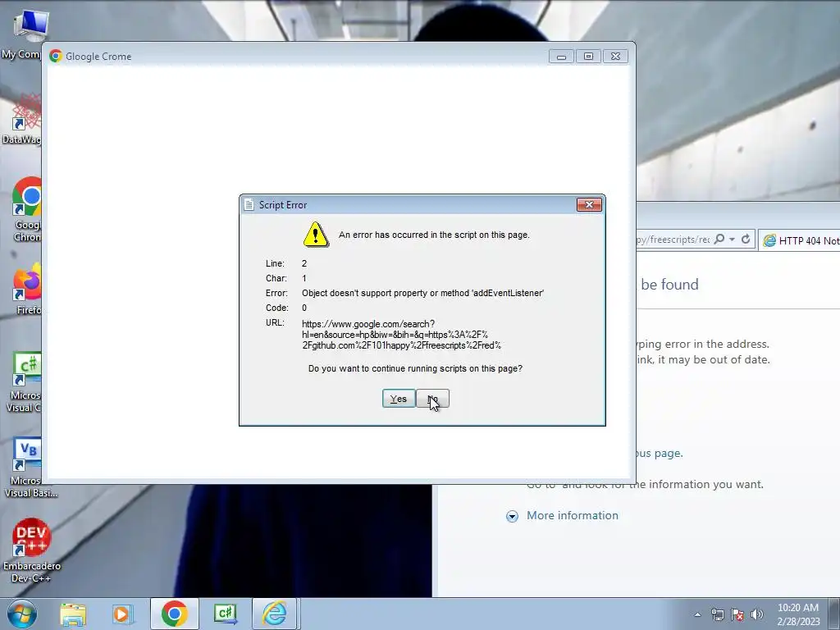Click the addEventListener error message text
The height and width of the screenshot is (630, 840).
tap(422, 293)
